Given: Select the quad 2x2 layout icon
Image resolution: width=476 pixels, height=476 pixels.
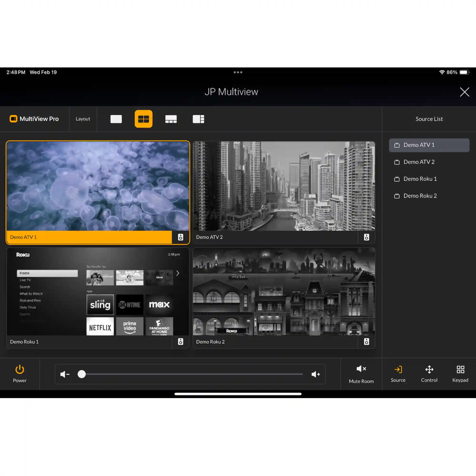Looking at the screenshot, I should click(143, 119).
